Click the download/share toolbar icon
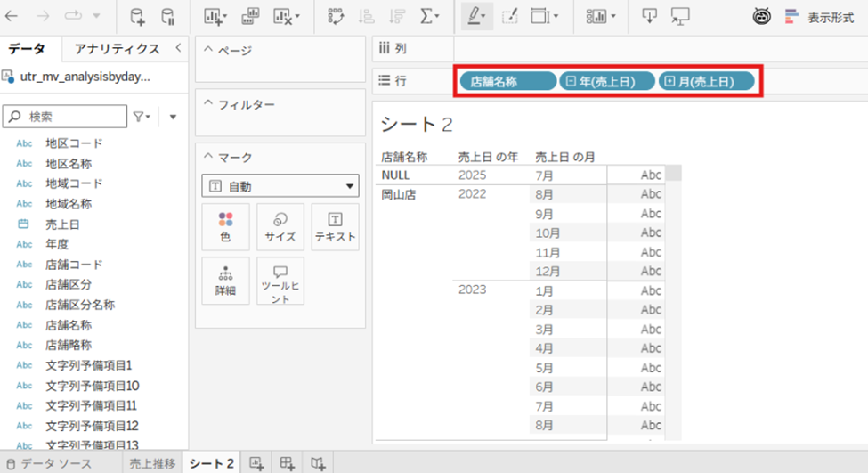This screenshot has width=868, height=473. (x=649, y=16)
